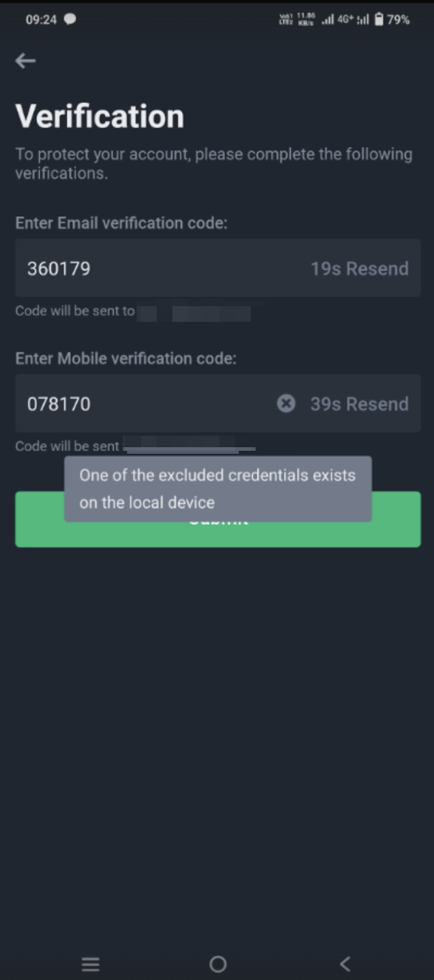
Task: Tap the Enter Mobile verification code label
Action: tap(126, 358)
